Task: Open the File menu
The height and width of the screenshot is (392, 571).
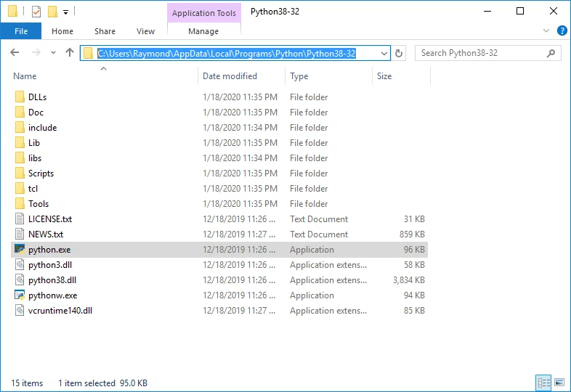Action: click(x=21, y=31)
